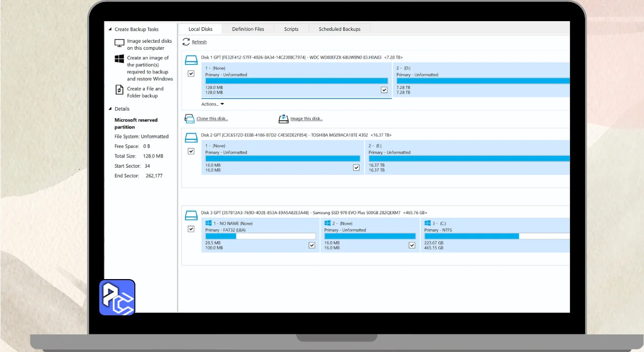
Task: Click the Image selected disks monitor icon
Action: 119,43
